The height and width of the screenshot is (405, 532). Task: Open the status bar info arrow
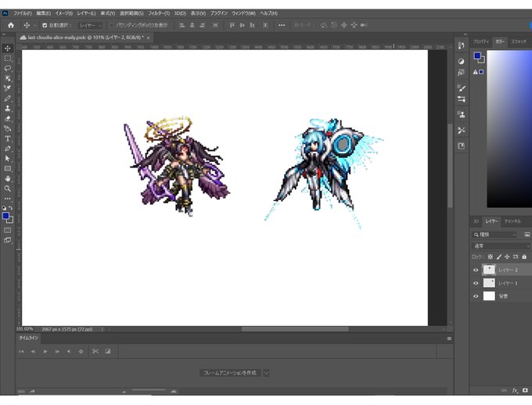(102, 329)
